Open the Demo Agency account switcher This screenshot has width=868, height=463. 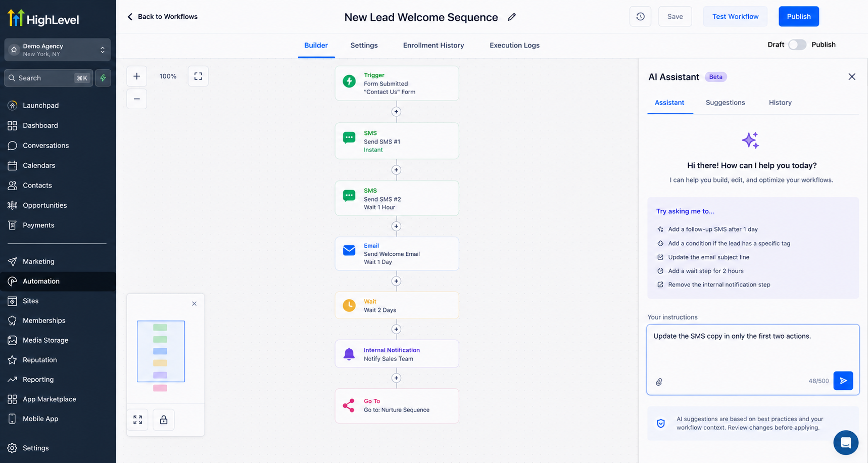pos(58,50)
